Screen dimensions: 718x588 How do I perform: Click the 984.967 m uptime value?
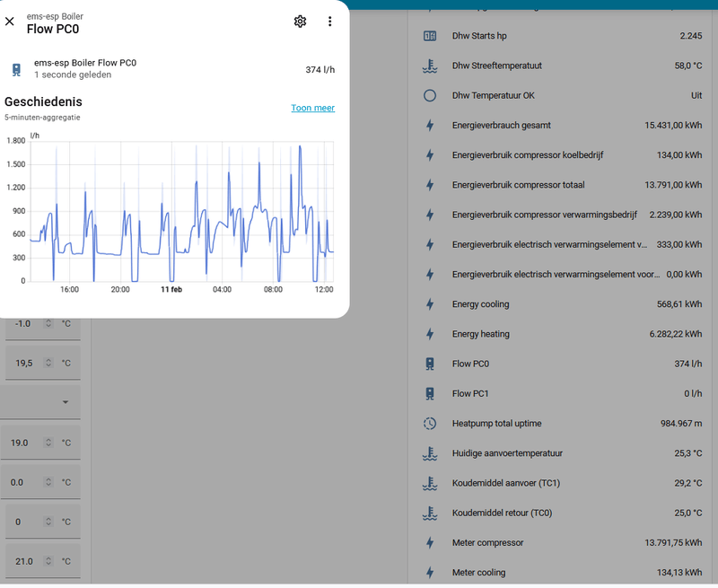(681, 424)
